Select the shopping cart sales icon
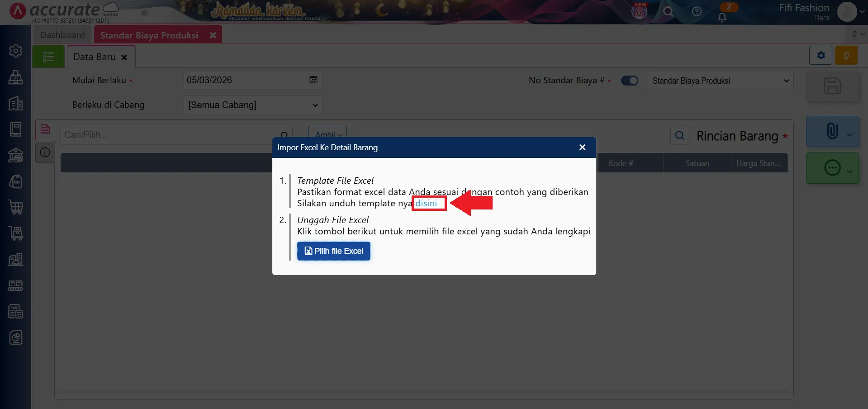Image resolution: width=868 pixels, height=409 pixels. pos(16,207)
